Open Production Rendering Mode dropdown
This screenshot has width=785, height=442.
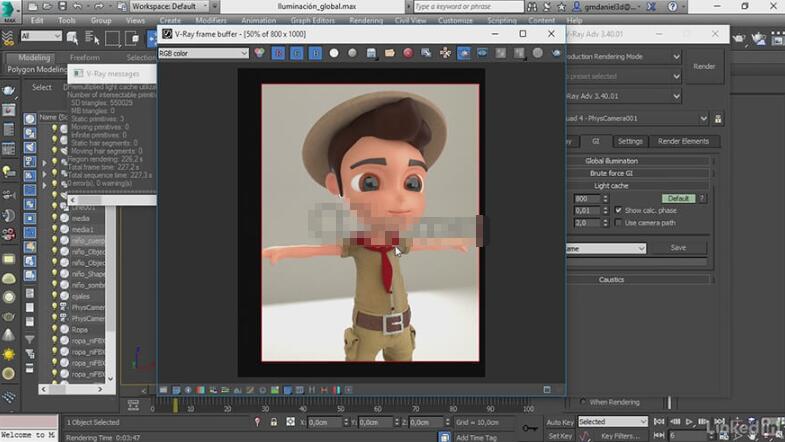click(x=624, y=57)
